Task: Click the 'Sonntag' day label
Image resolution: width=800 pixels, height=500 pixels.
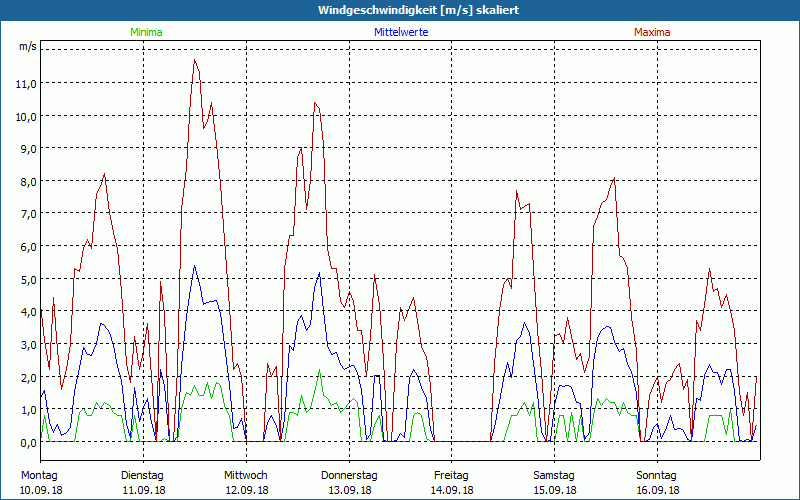Action: coord(657,476)
